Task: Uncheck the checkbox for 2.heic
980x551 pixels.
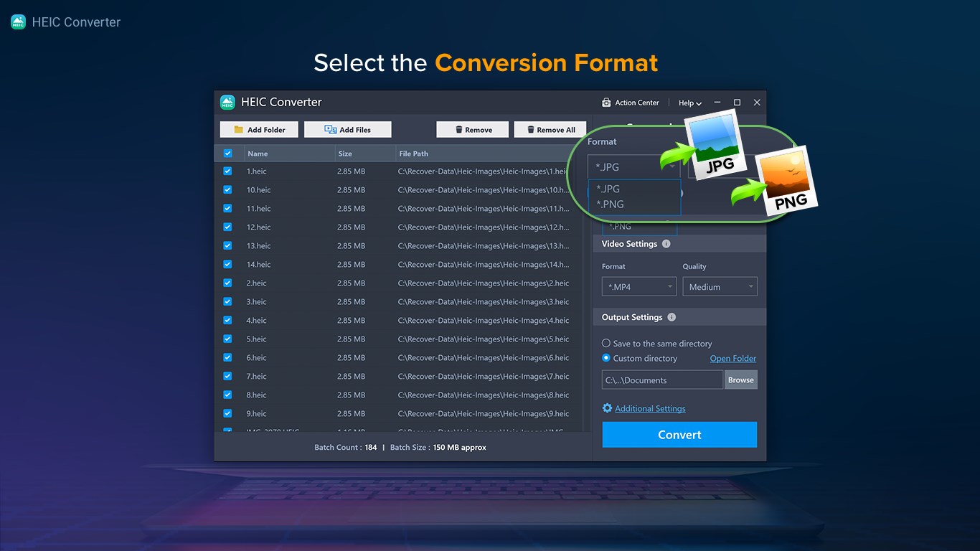Action: pos(227,283)
